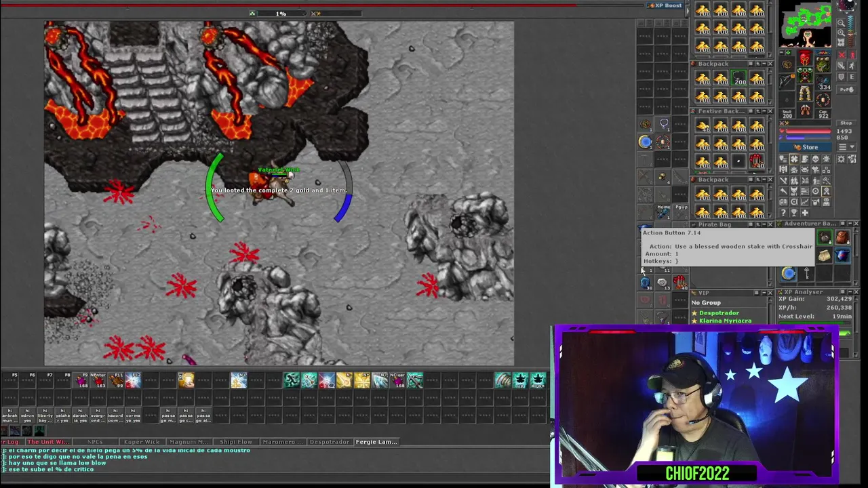This screenshot has height=488, width=868.
Task: Open the XP Boost button
Action: (x=667, y=5)
